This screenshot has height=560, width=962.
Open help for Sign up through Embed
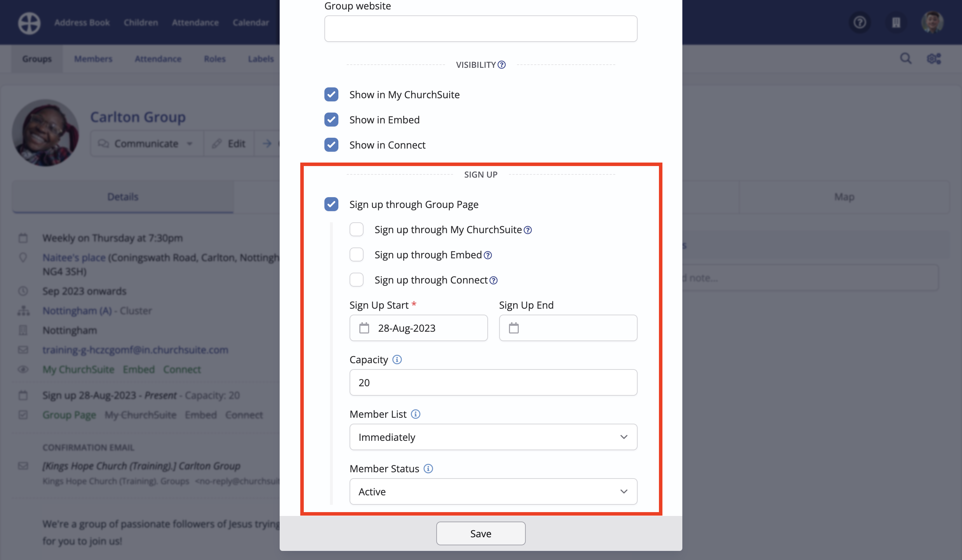[x=488, y=256]
